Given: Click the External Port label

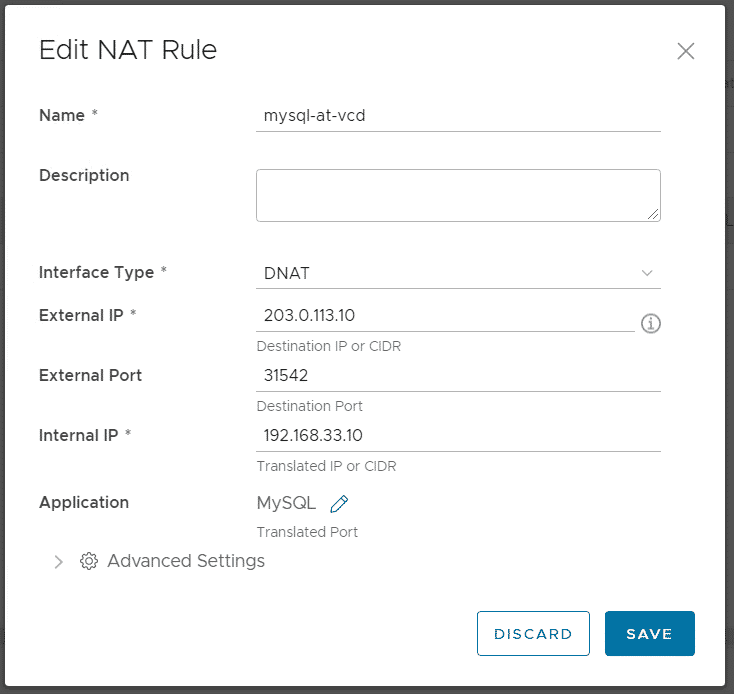Looking at the screenshot, I should tap(90, 375).
